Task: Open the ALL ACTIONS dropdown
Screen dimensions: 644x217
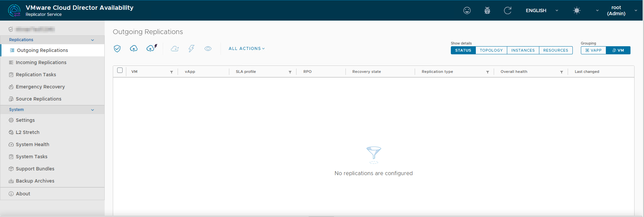Action: (247, 49)
